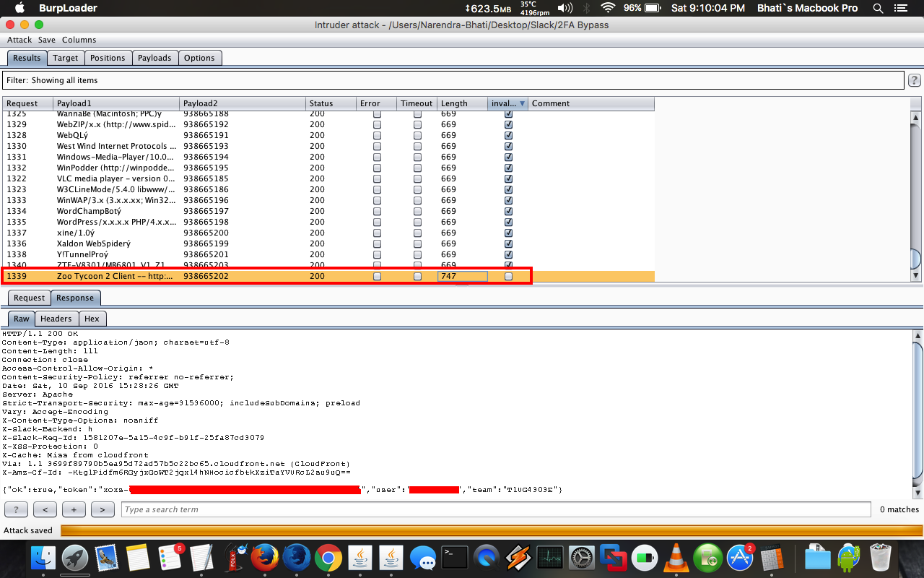Launch TextEdit from the dock
Image resolution: width=924 pixels, height=578 pixels.
tap(201, 558)
